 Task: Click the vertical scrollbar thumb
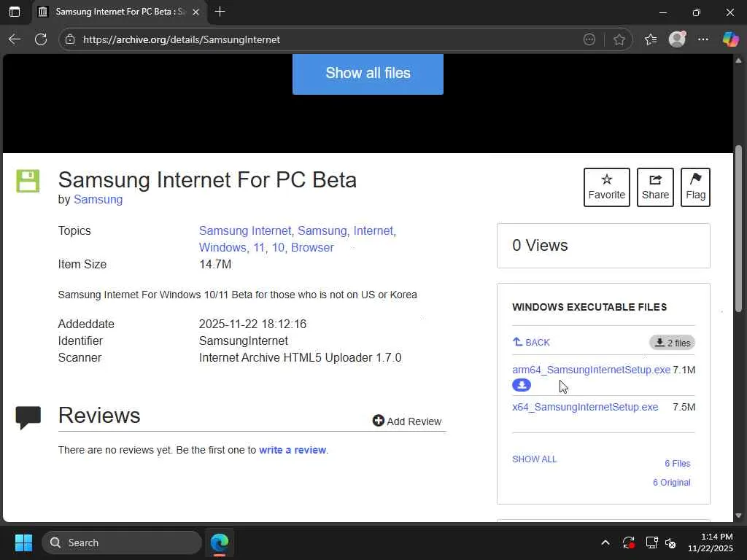(738, 228)
